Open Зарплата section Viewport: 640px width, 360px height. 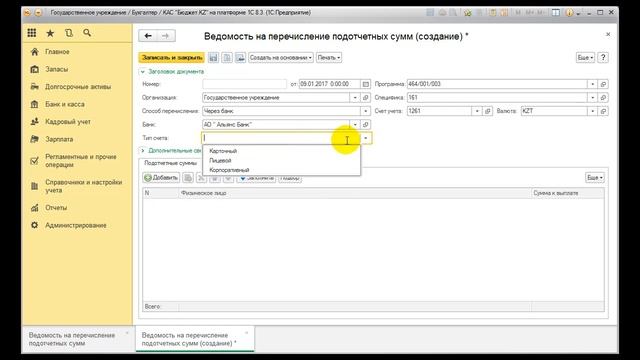tap(59, 139)
